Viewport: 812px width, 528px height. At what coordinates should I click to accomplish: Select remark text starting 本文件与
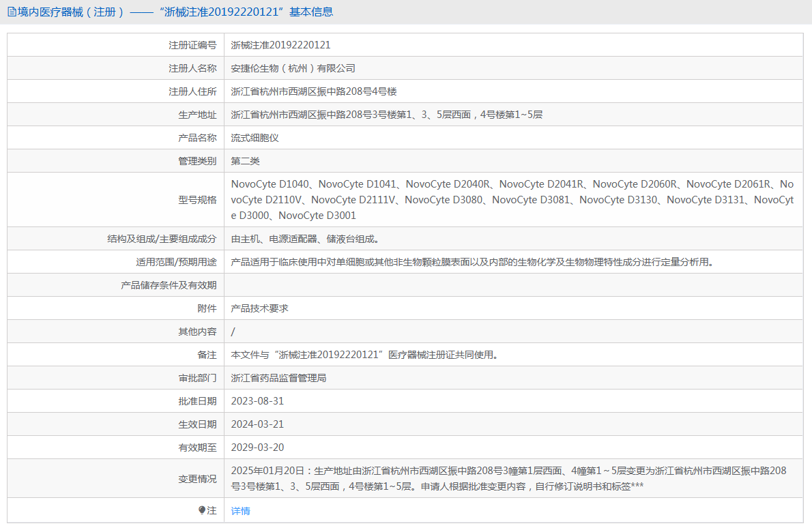(x=366, y=355)
